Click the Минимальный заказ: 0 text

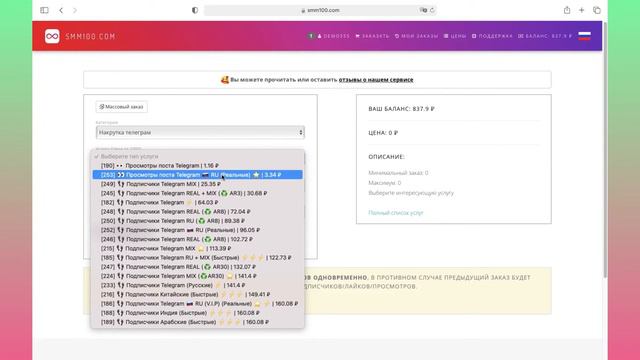[x=398, y=173]
